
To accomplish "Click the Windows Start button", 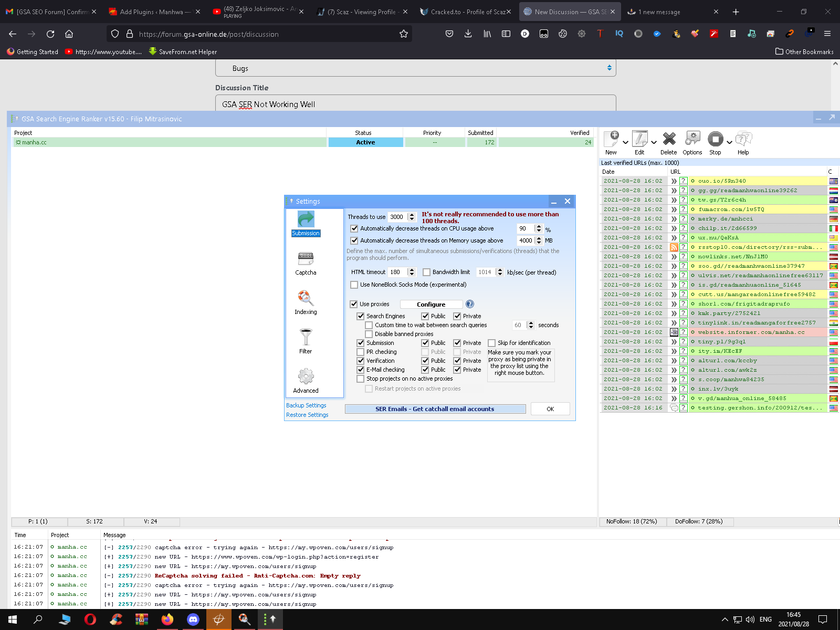I will tap(13, 619).
